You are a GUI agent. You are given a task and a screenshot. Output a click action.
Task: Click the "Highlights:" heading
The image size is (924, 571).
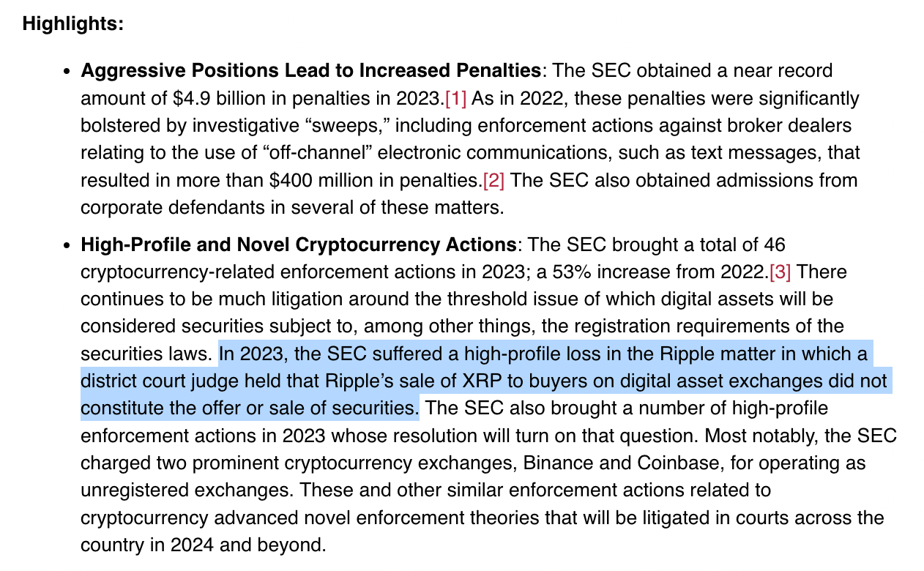(73, 23)
